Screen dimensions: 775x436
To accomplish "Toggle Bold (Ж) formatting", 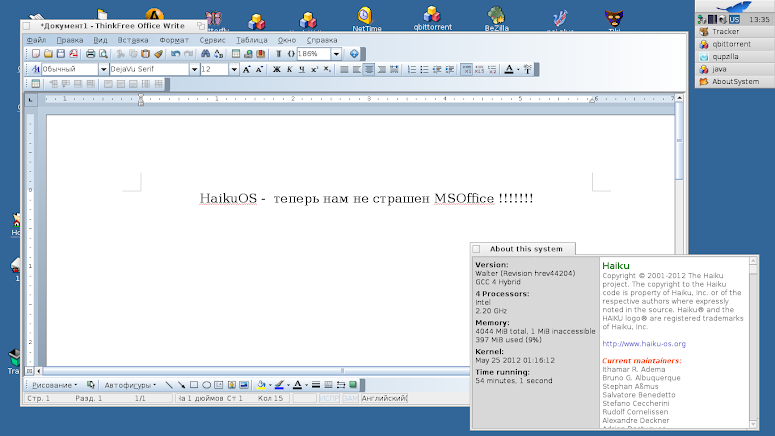I will tap(277, 69).
